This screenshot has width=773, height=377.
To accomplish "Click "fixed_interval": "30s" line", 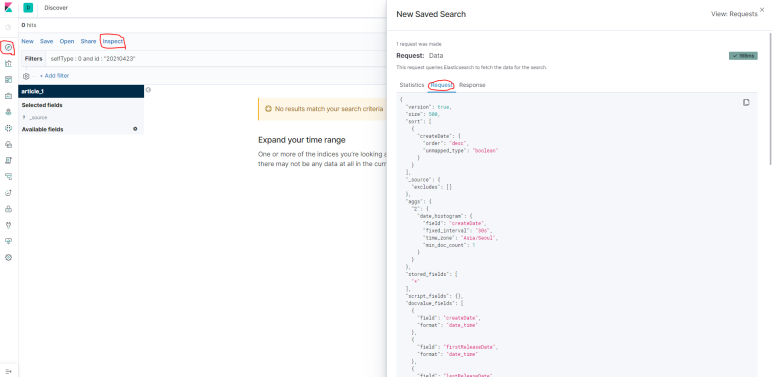I will tap(457, 230).
